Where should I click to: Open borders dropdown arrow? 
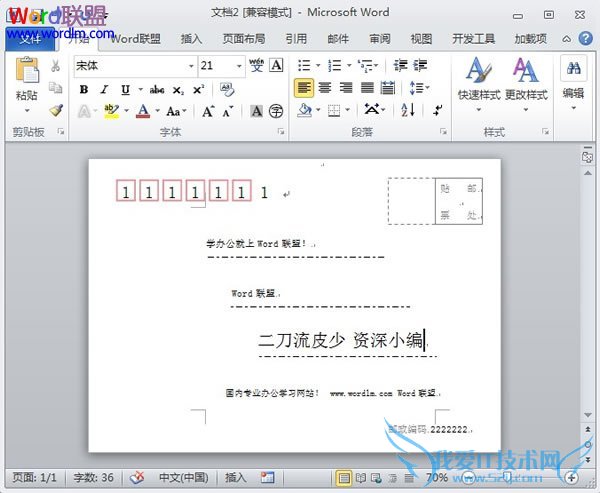point(347,110)
